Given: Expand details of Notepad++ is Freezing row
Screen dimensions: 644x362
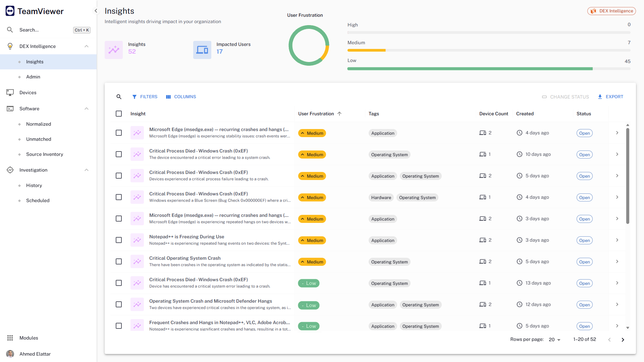Looking at the screenshot, I should 617,240.
